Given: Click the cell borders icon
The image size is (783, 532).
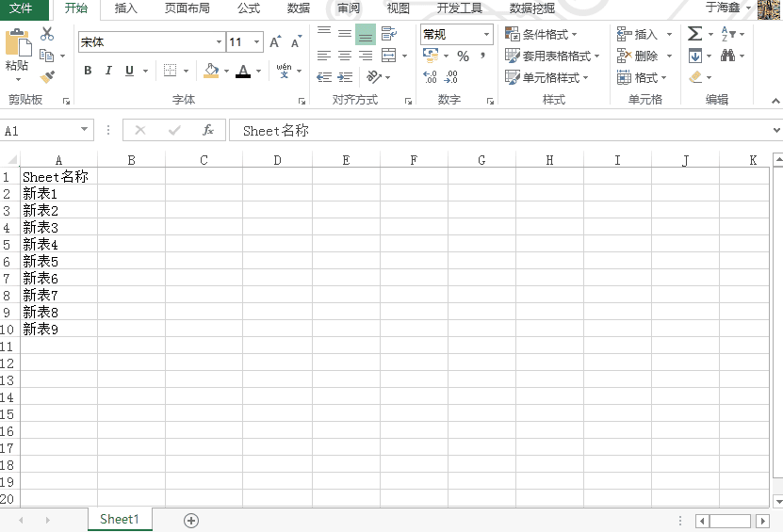Looking at the screenshot, I should pos(170,71).
